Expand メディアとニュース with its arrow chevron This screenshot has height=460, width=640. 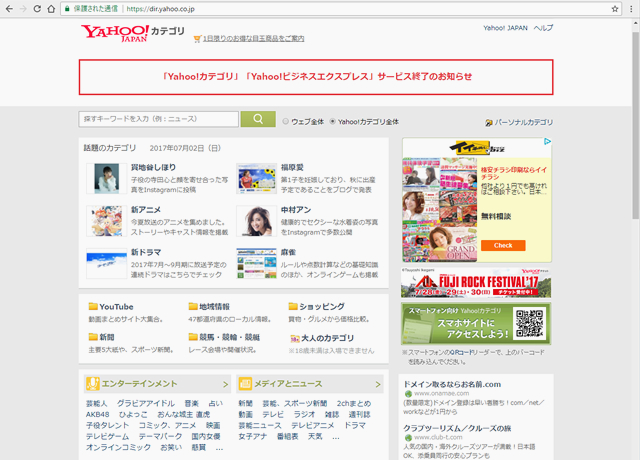tap(378, 384)
